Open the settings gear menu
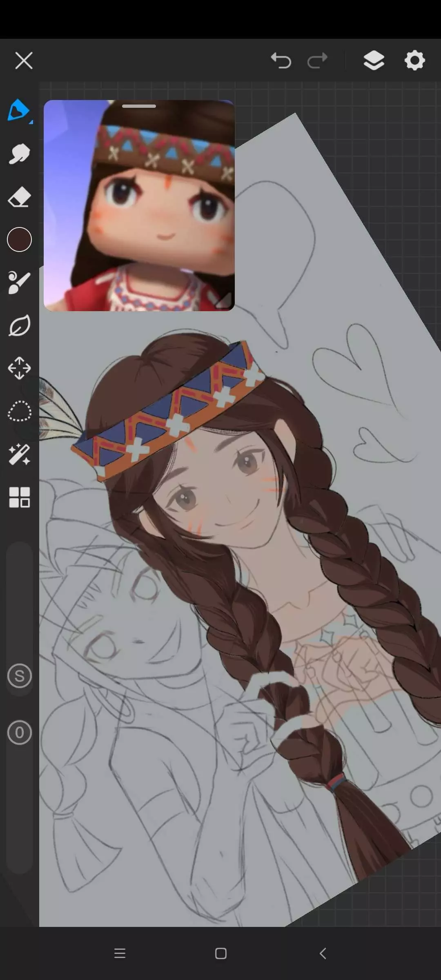The width and height of the screenshot is (441, 980). [x=414, y=61]
